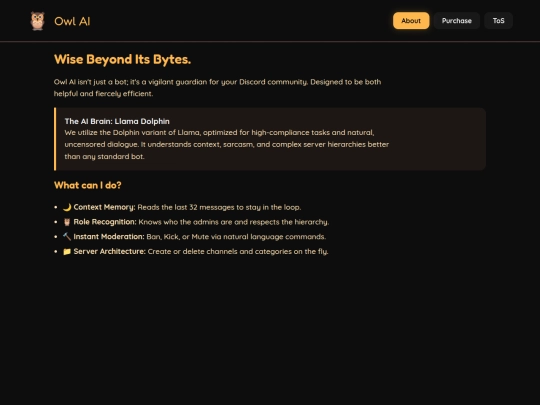Click The AI Brain: Llama Dolphin title
The height and width of the screenshot is (405, 540).
tap(117, 121)
